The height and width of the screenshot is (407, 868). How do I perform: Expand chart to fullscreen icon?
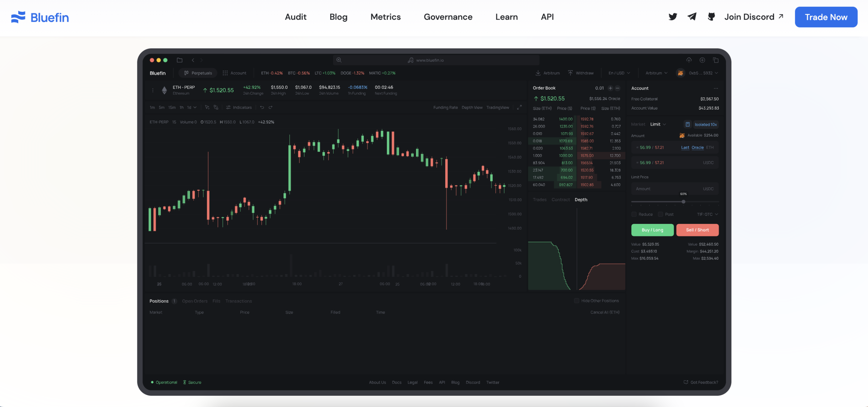coord(519,108)
